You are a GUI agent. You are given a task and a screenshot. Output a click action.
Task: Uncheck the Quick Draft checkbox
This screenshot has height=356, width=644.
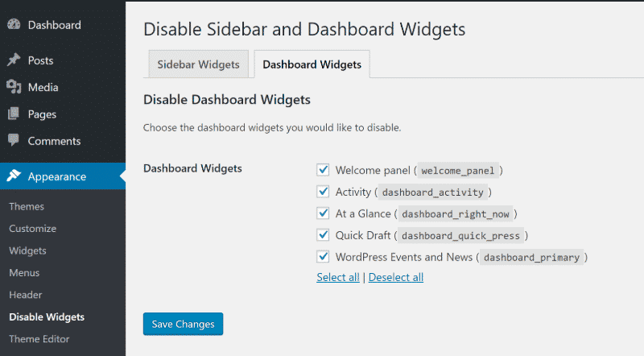(324, 235)
